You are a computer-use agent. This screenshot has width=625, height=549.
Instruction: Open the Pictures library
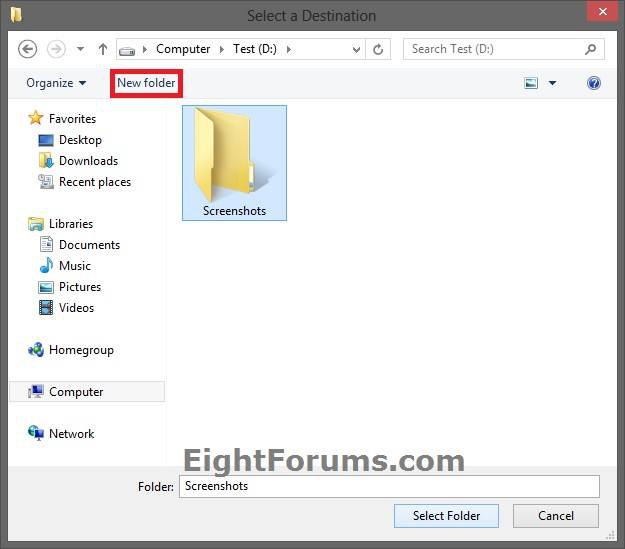[80, 287]
